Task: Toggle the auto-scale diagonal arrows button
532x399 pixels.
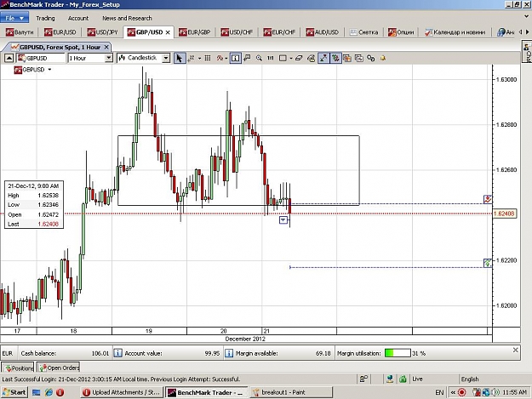Action: point(323,59)
